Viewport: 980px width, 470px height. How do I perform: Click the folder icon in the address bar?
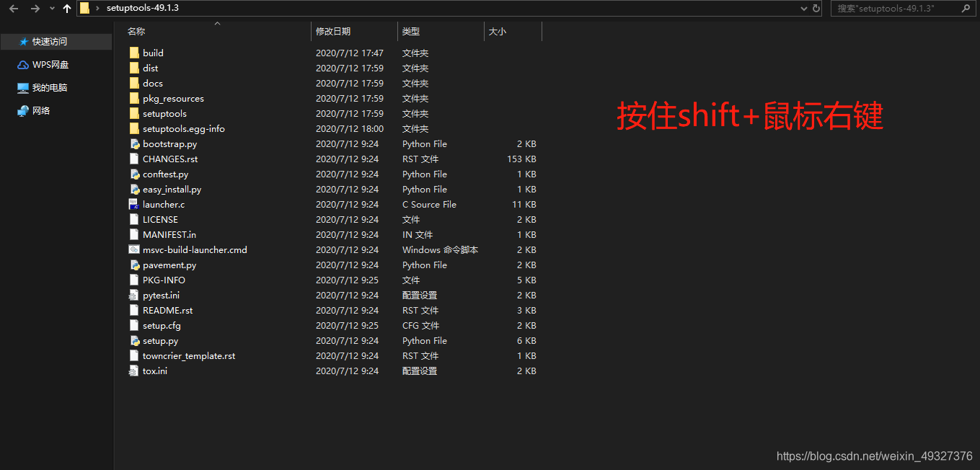tap(86, 9)
